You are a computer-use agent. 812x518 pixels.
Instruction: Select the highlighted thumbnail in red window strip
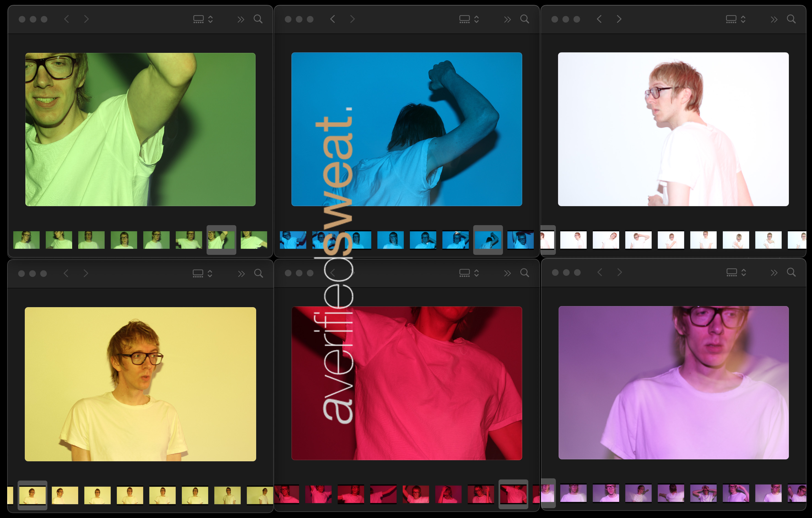[x=513, y=494]
